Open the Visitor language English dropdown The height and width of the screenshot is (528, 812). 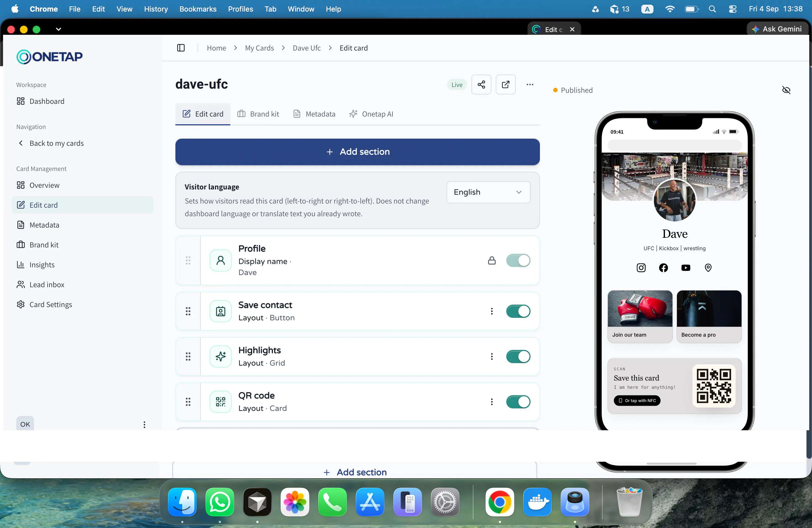[488, 192]
